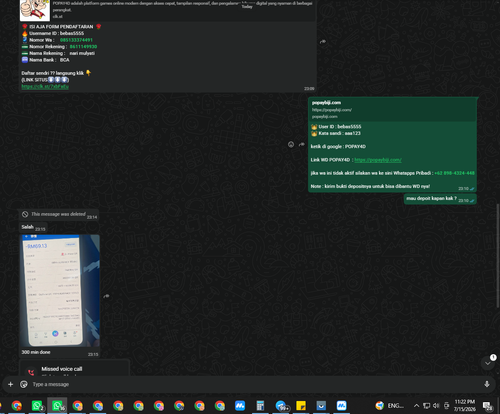Forward the registration form message
Viewport: 500px width, 414px height.
pyautogui.click(x=323, y=42)
